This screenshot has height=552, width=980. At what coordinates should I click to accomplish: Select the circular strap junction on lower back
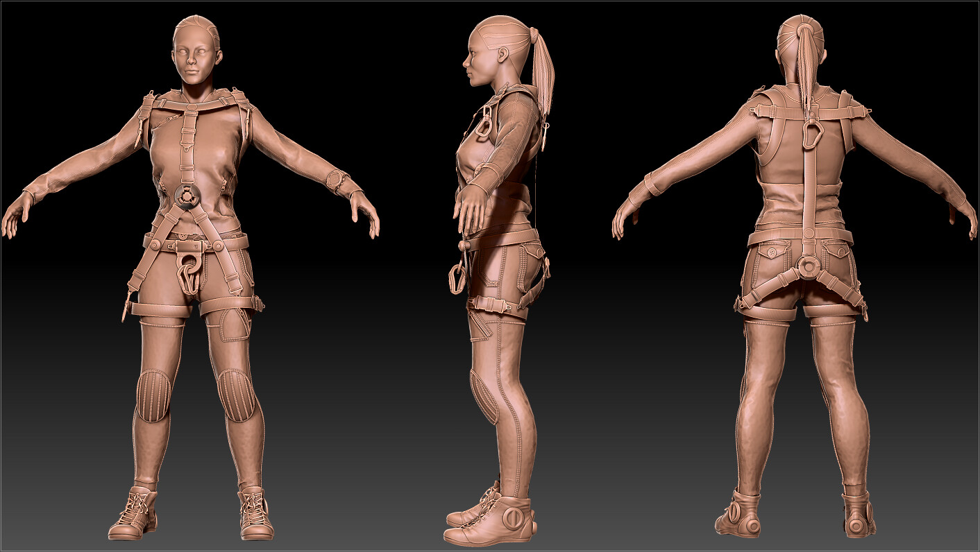click(x=809, y=266)
